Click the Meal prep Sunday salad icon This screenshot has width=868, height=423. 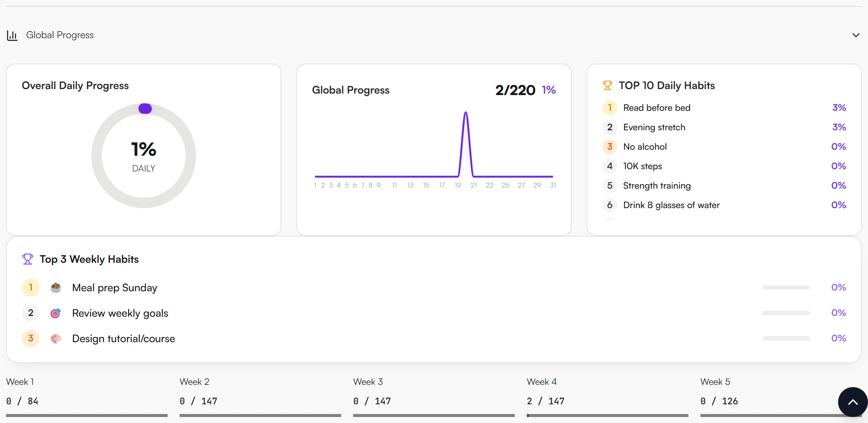click(x=56, y=287)
